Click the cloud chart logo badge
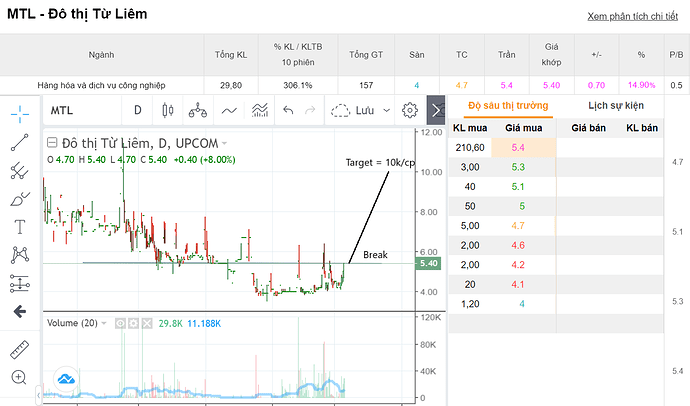 tap(66, 379)
